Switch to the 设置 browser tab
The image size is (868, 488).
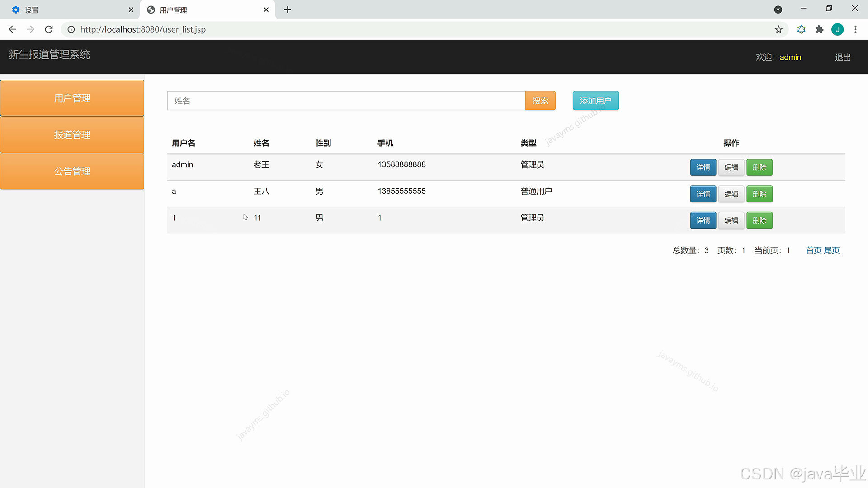70,9
